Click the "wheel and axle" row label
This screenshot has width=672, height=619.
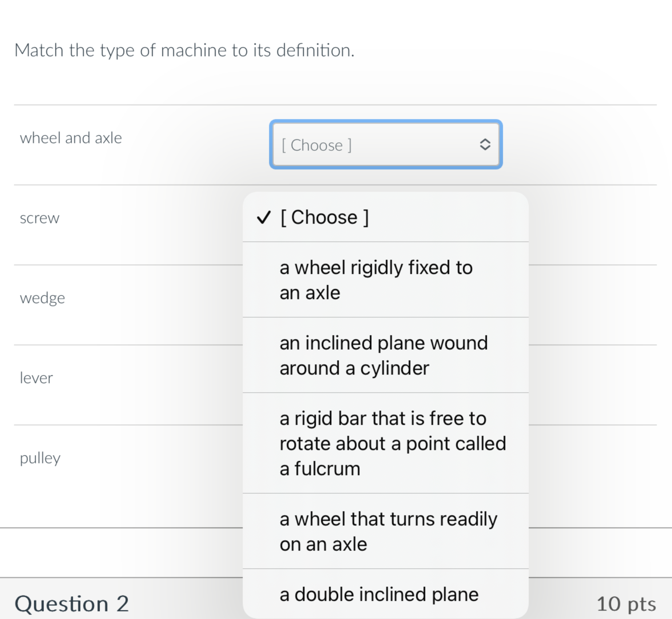[x=71, y=138]
